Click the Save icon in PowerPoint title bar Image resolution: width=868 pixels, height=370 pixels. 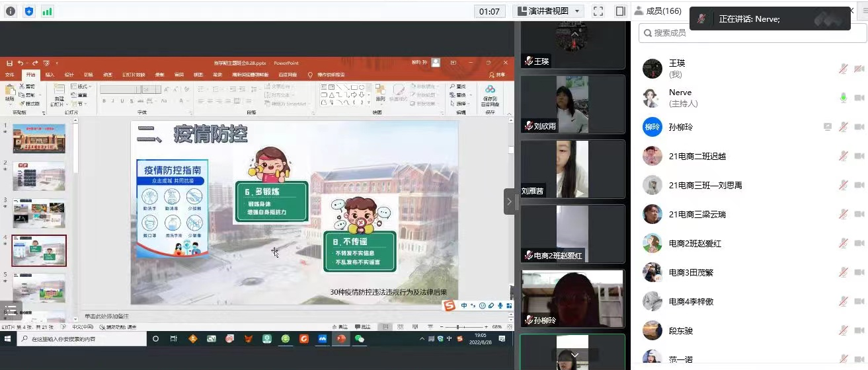coord(9,63)
